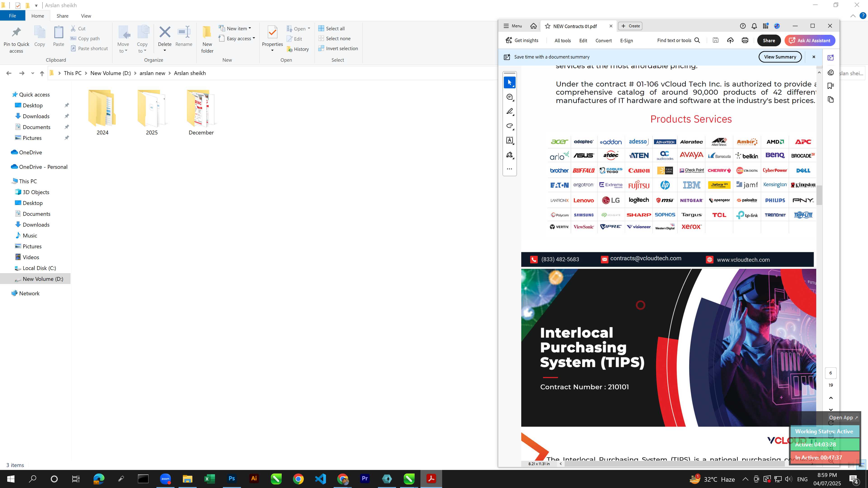Click Acrobat horizontal scrollbar

point(675,464)
